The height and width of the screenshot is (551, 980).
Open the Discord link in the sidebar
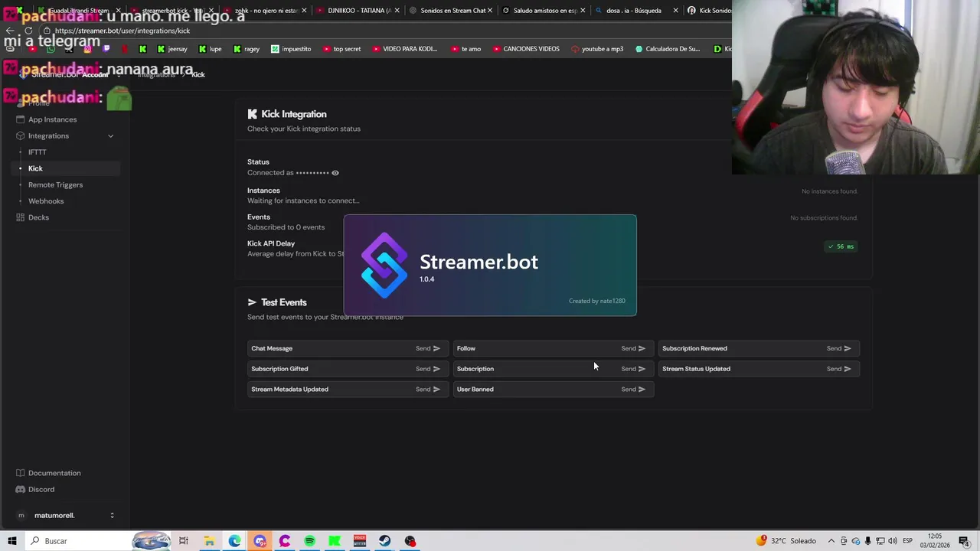tap(41, 490)
